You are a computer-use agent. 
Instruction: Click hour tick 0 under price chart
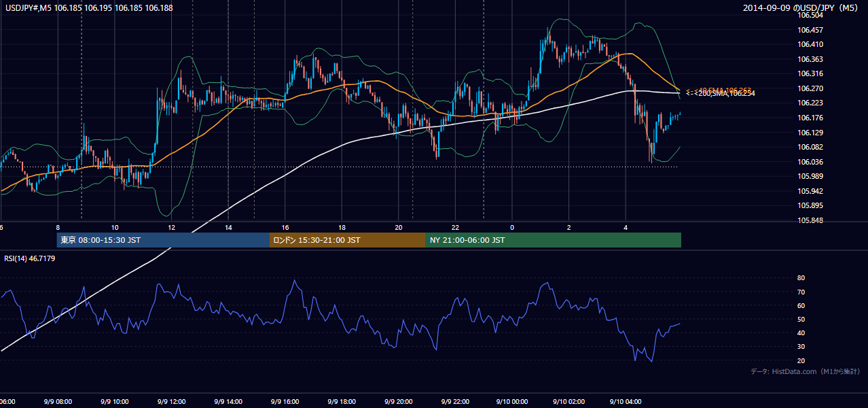[x=512, y=228]
